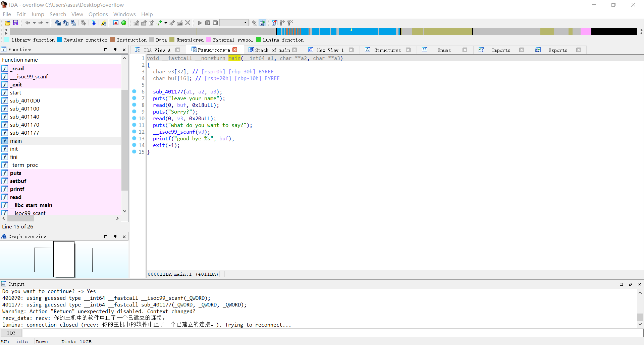Jump forward with the right arrow icon
This screenshot has height=345, width=644.
click(41, 23)
